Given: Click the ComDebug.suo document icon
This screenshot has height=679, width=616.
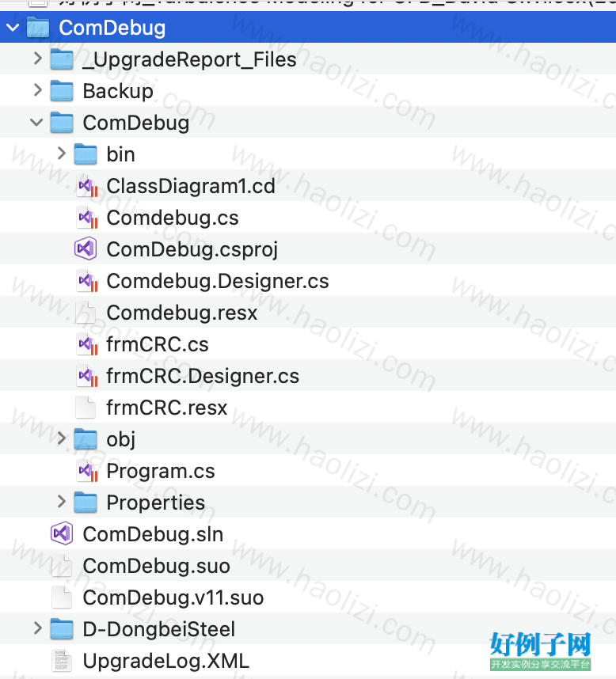Looking at the screenshot, I should pos(62,566).
